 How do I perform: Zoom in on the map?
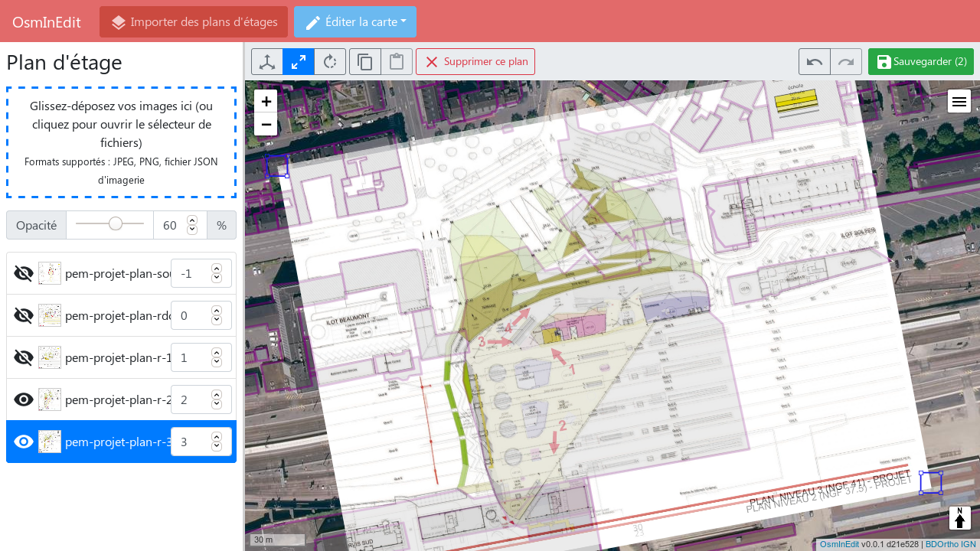point(266,101)
